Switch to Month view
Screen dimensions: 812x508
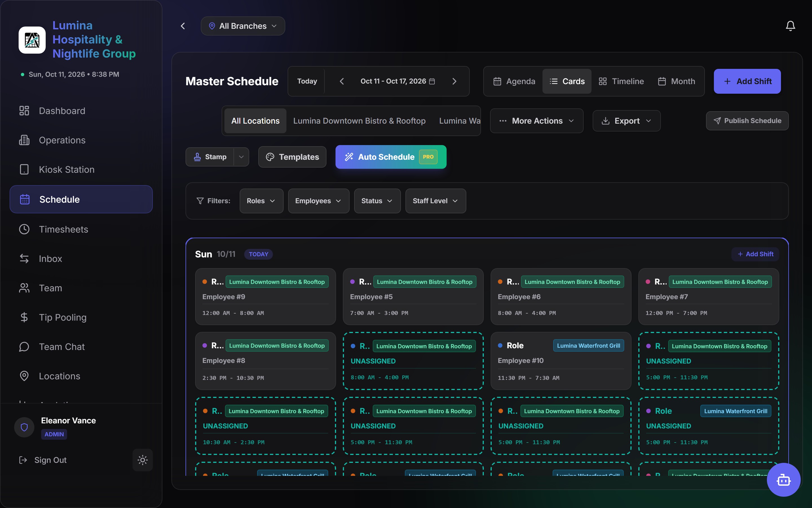pos(676,81)
